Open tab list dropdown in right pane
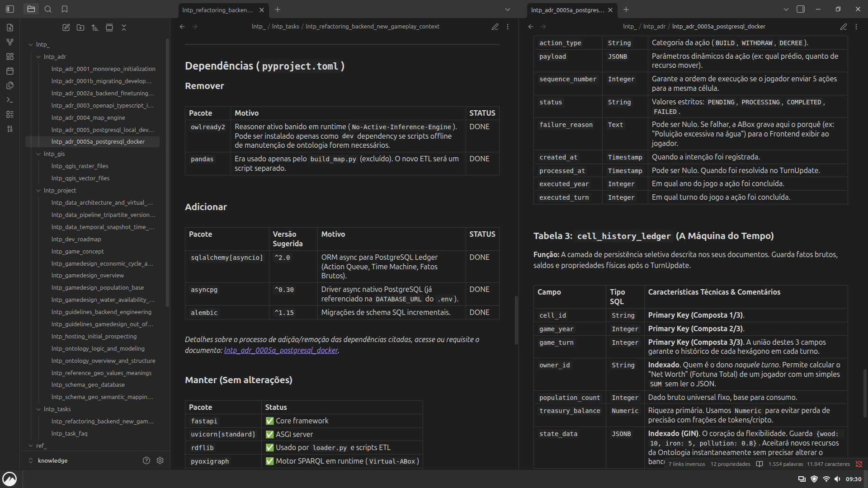 click(786, 9)
